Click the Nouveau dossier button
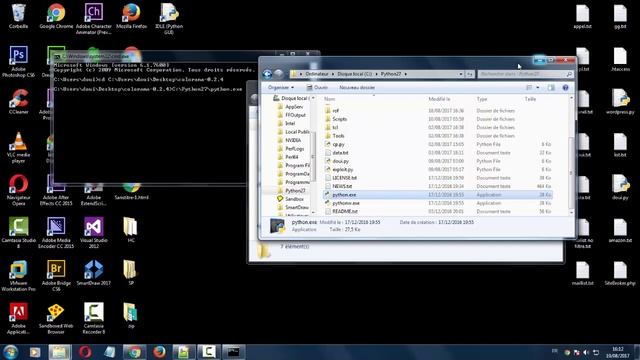 357,87
